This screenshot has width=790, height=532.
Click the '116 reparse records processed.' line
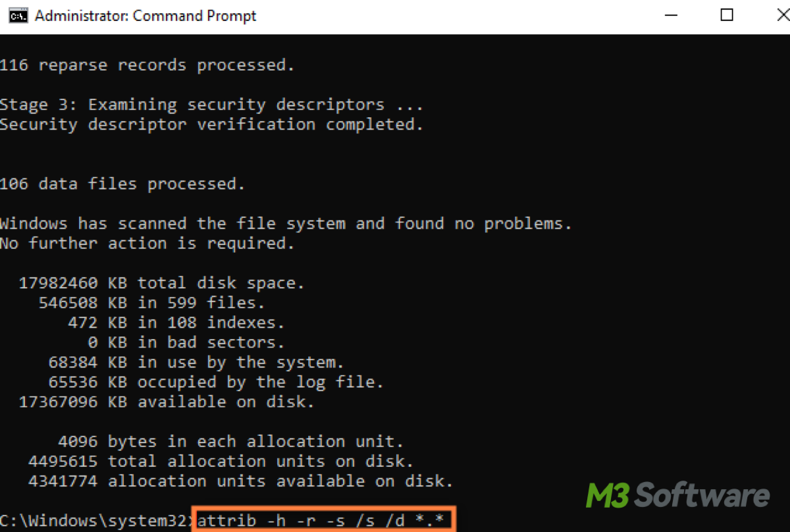pyautogui.click(x=147, y=65)
